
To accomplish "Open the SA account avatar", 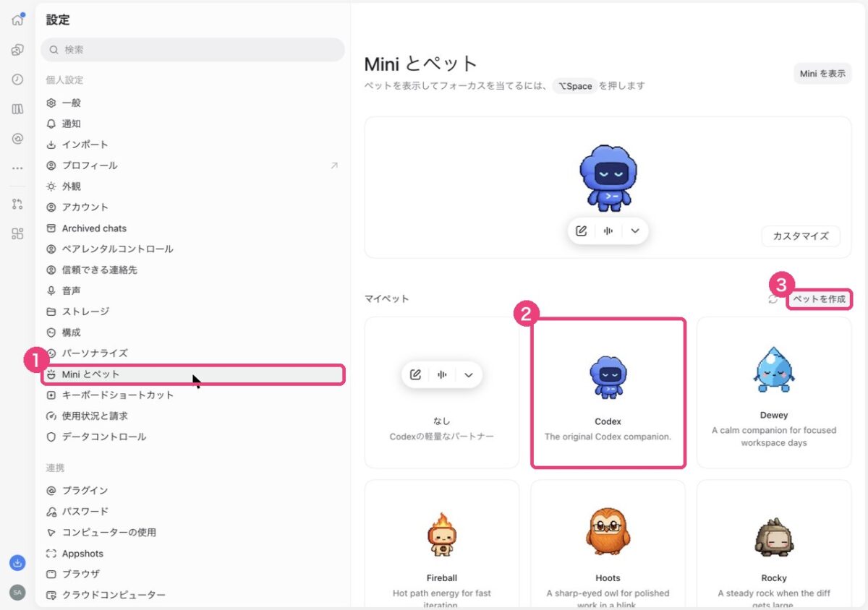I will coord(17,593).
